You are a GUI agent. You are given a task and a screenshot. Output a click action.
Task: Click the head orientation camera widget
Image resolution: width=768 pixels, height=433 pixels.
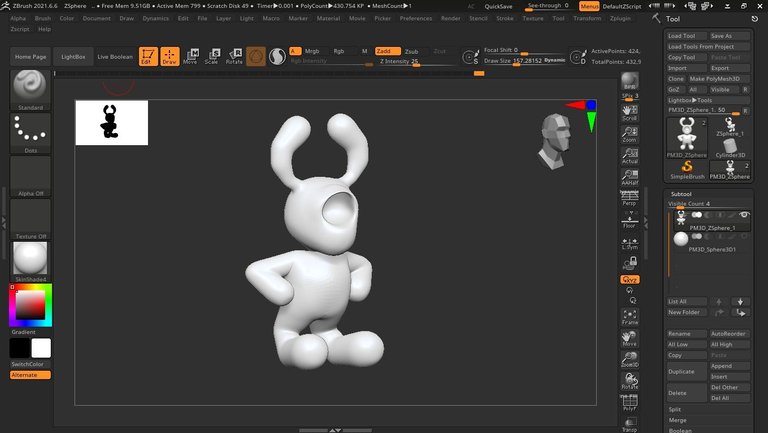[555, 142]
